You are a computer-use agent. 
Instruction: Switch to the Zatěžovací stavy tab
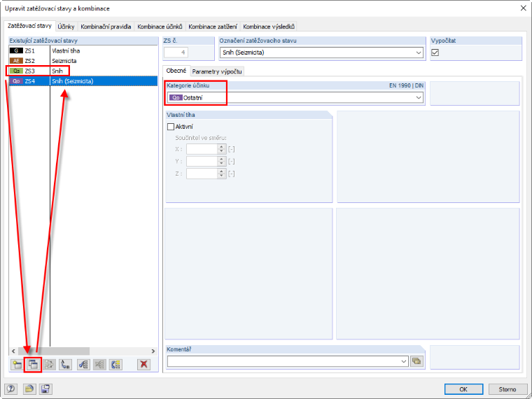(29, 26)
